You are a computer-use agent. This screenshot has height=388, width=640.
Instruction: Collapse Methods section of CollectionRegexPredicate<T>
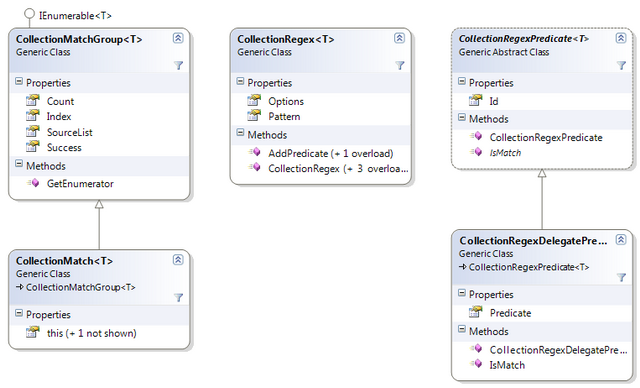point(462,118)
